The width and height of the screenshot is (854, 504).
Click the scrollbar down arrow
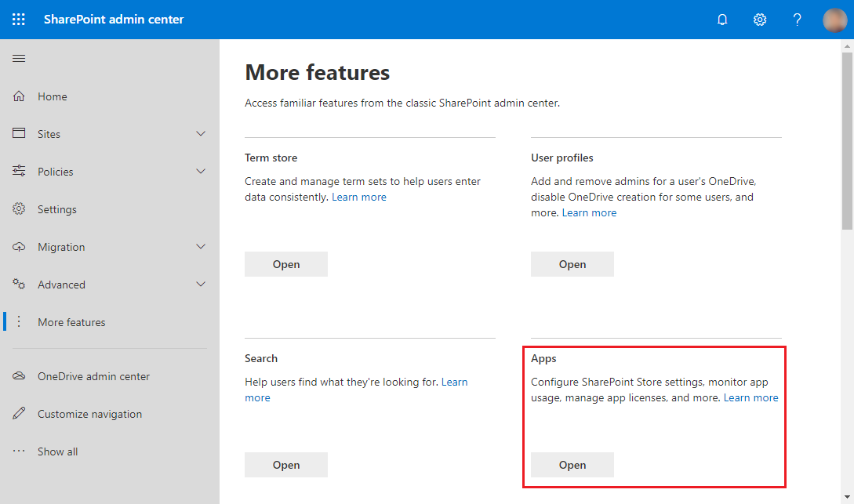847,497
